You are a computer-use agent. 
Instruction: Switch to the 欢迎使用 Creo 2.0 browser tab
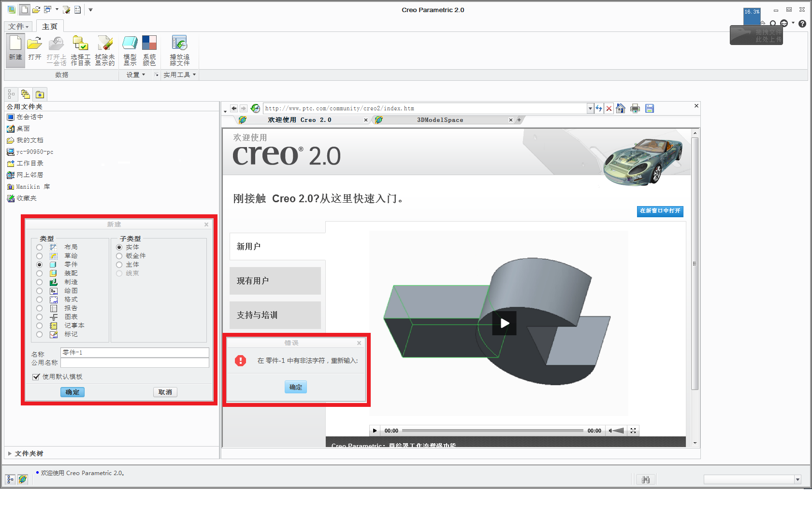pyautogui.click(x=300, y=120)
